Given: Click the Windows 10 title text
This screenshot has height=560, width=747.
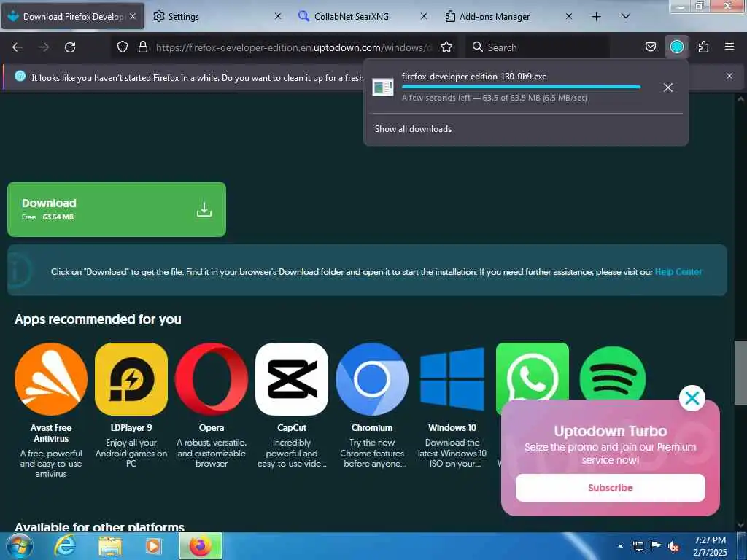Looking at the screenshot, I should click(452, 428).
